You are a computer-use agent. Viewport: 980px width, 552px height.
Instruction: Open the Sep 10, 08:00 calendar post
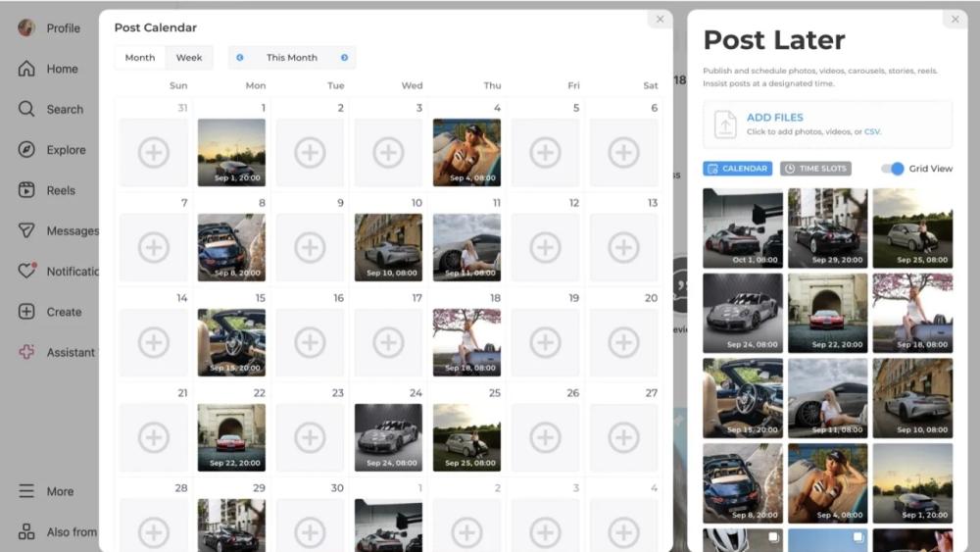point(388,247)
